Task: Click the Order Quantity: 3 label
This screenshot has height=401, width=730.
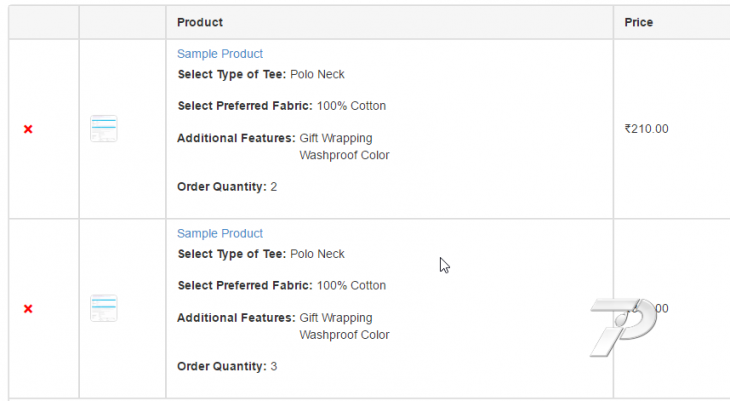Action: click(x=227, y=367)
